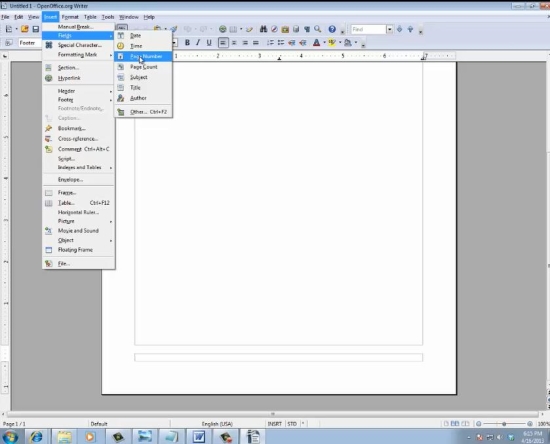Screen dimensions: 550x444
Task: Insert the Author field
Action: click(x=143, y=98)
